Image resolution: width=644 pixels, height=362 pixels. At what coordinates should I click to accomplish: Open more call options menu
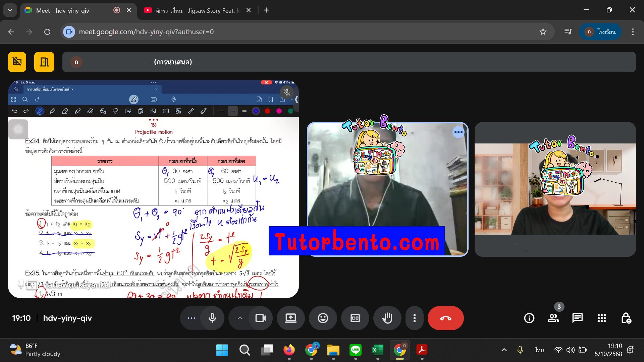[x=415, y=318]
